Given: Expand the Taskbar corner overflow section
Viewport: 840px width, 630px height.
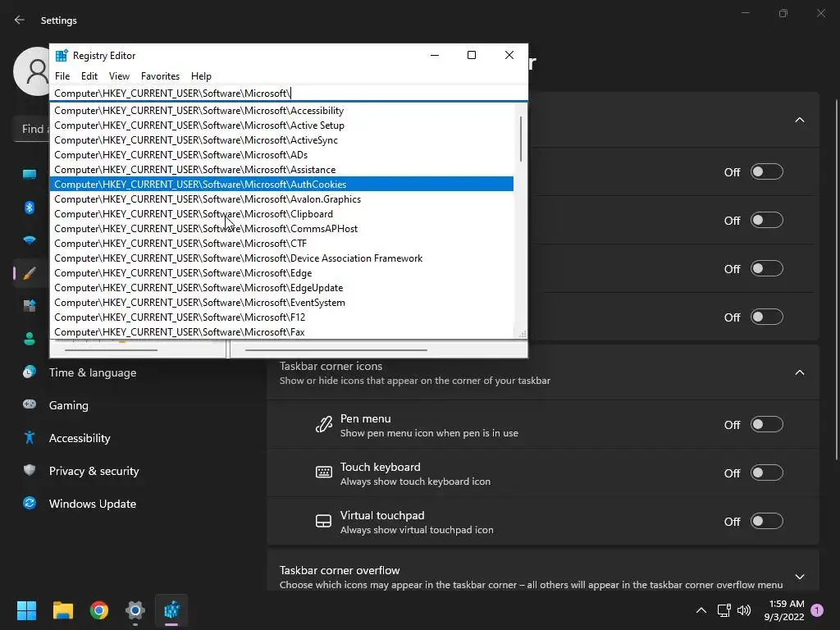Looking at the screenshot, I should tap(799, 577).
